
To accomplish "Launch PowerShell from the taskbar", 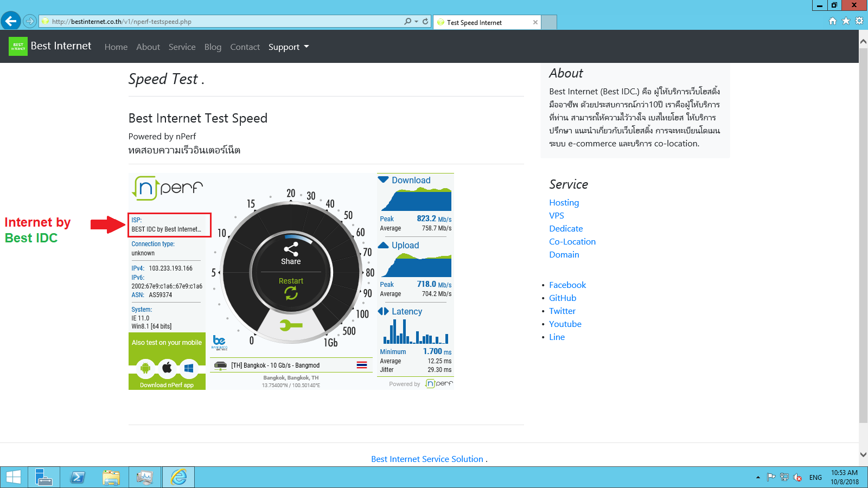I will tap(78, 477).
